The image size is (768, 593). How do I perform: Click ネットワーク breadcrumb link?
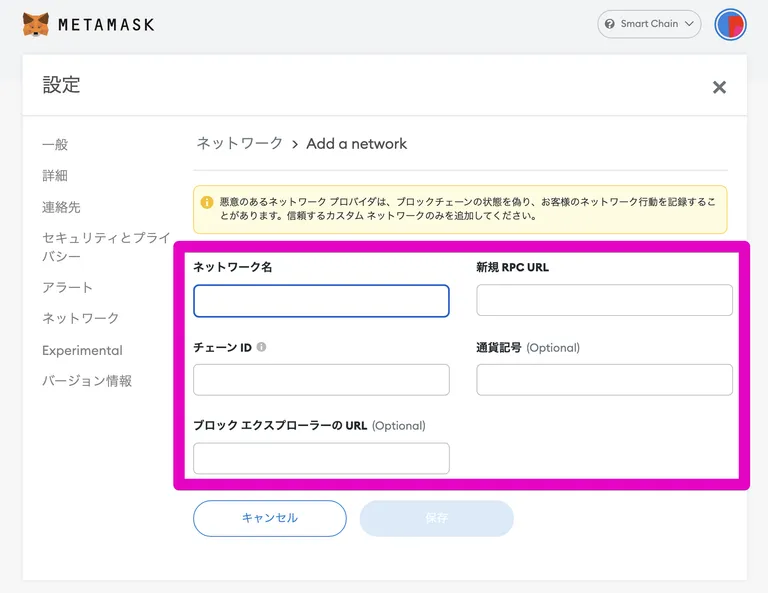click(x=240, y=143)
